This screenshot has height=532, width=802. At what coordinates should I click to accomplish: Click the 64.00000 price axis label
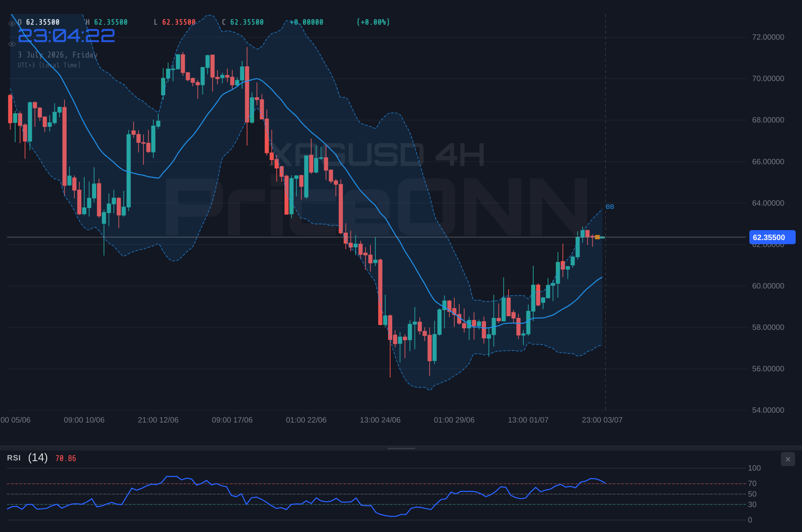[768, 203]
